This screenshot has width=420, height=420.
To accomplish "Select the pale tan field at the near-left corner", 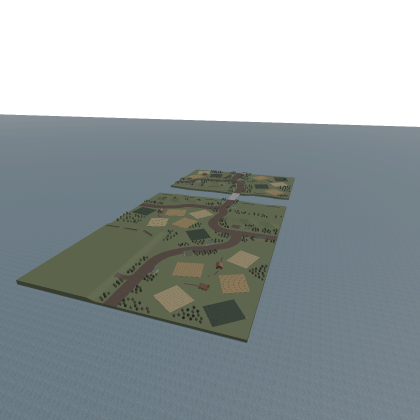I will point(174,298).
